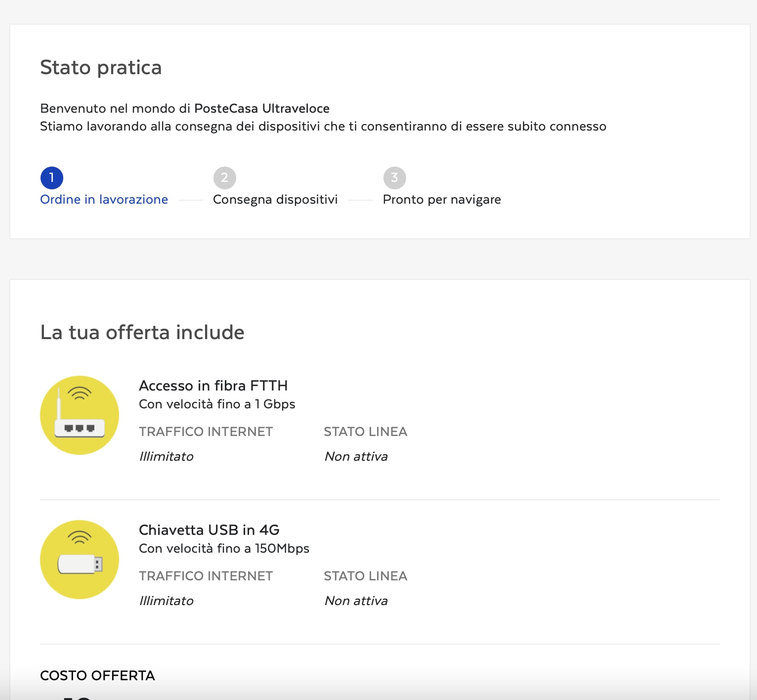Click the grey step 3 circle

click(395, 178)
